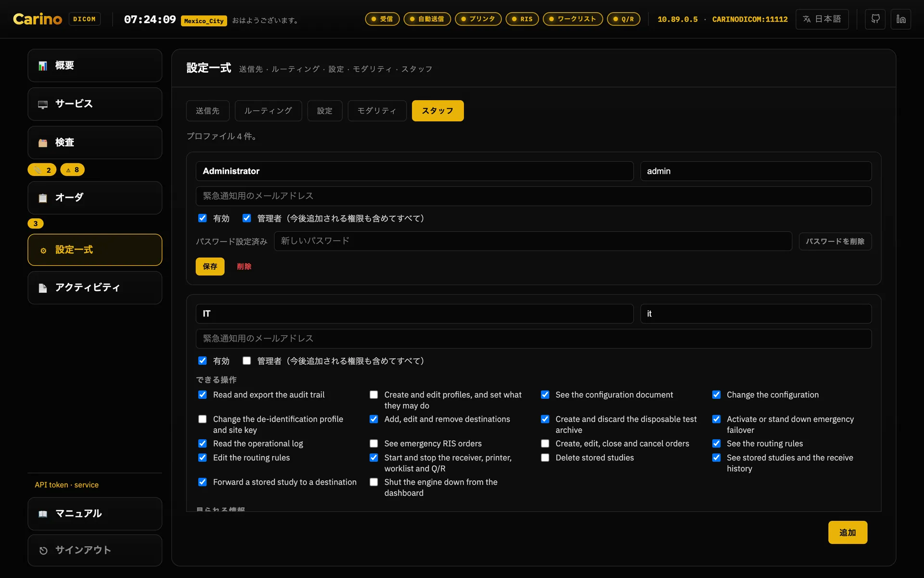Screen dimensions: 924x578
Task: Click the API token · service link
Action: (x=66, y=485)
